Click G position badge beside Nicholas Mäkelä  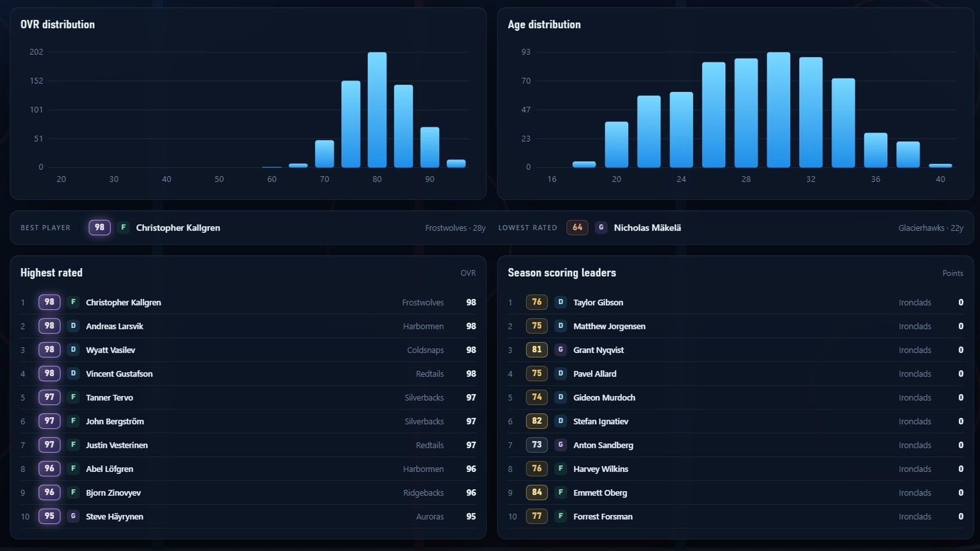click(x=601, y=228)
